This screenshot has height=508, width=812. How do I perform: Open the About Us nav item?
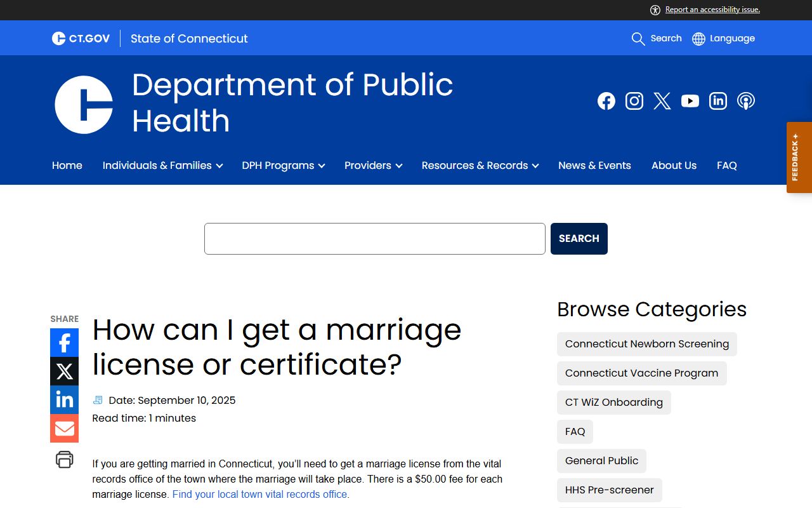[x=674, y=166]
